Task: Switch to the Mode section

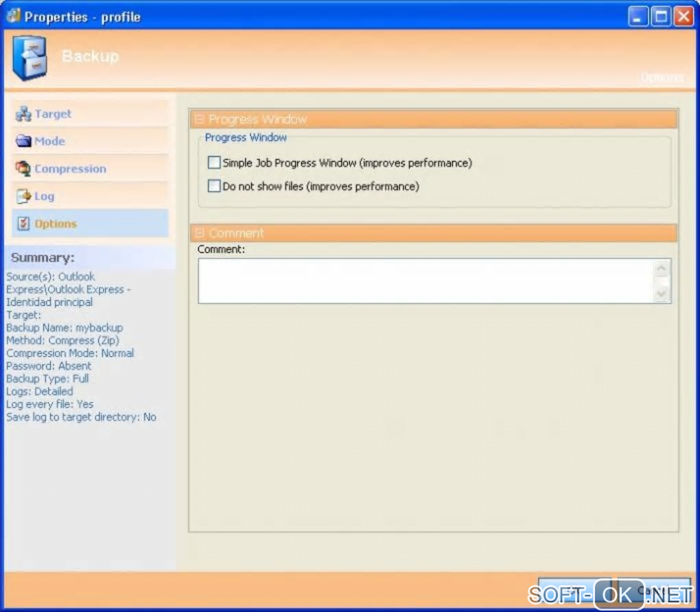Action: (x=90, y=141)
